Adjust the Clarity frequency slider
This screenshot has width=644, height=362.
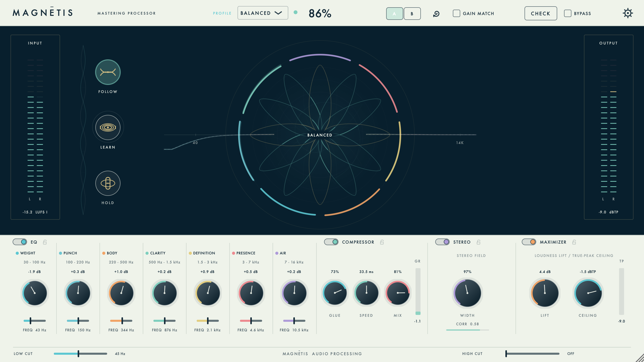[165, 321]
